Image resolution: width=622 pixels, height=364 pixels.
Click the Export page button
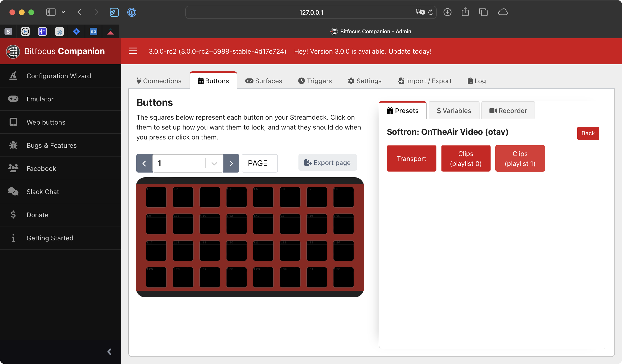tap(328, 163)
